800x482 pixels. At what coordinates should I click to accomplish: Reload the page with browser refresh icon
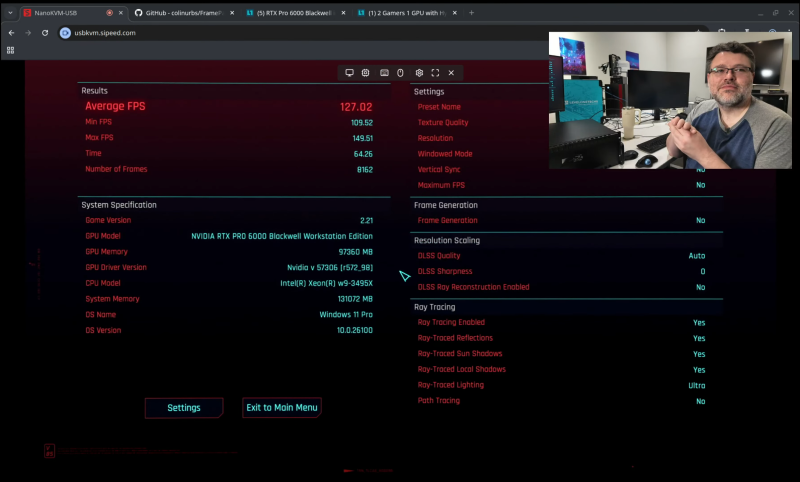pyautogui.click(x=45, y=32)
